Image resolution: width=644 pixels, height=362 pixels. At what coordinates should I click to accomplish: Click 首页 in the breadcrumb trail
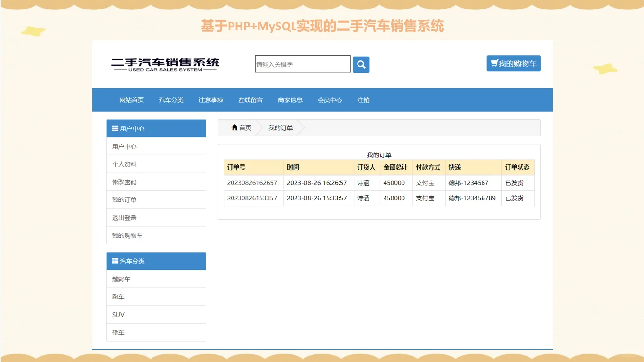tap(244, 127)
